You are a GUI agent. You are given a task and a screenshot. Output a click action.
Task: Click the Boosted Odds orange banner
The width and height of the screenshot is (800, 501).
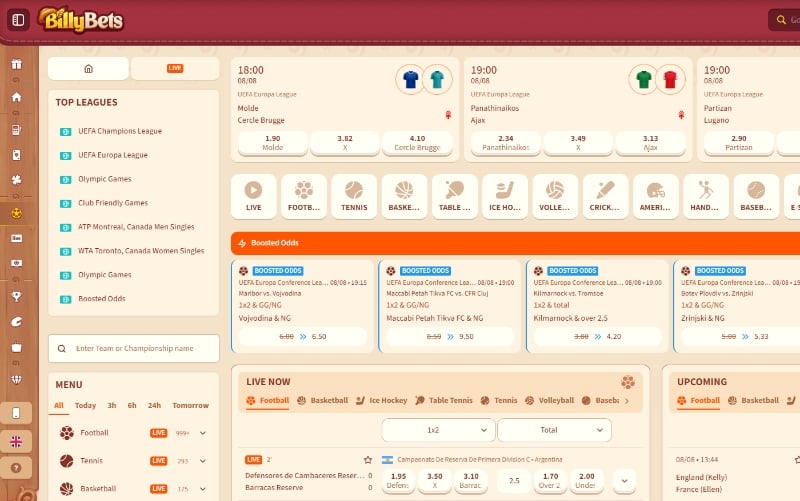point(515,243)
